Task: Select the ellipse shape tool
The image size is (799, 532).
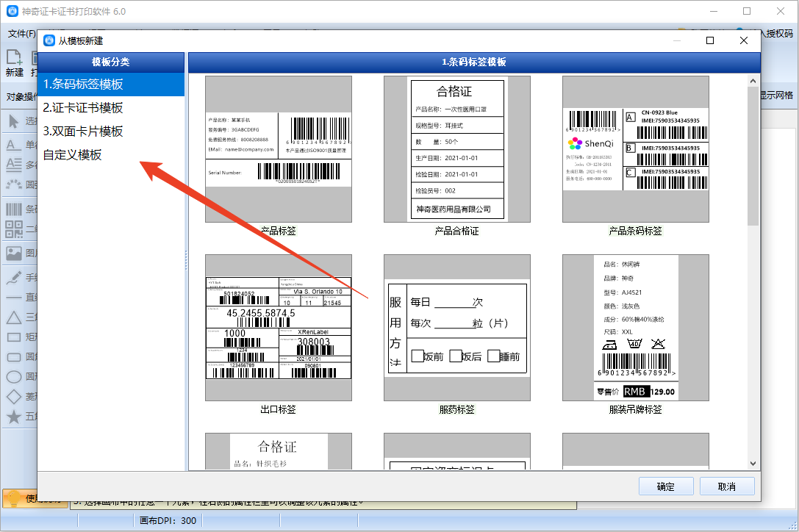Action: pos(14,377)
